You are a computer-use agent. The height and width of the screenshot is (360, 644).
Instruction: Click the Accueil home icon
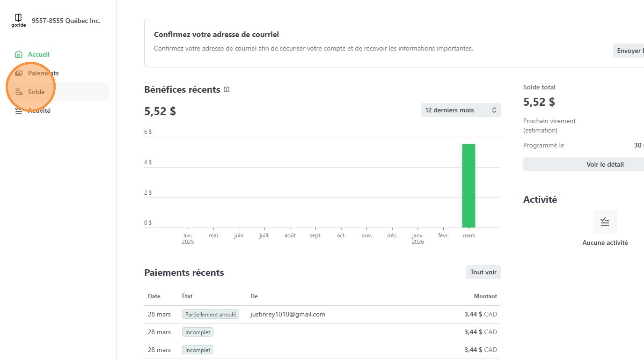[x=19, y=54]
